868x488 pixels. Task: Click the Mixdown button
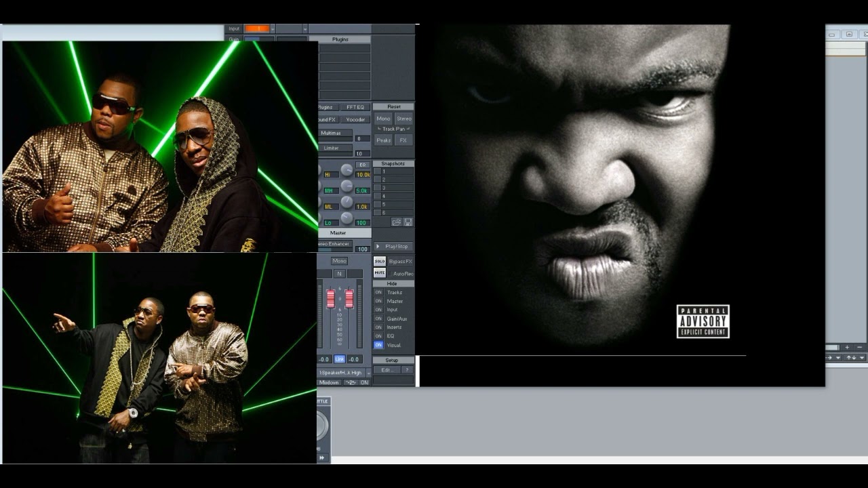[330, 382]
